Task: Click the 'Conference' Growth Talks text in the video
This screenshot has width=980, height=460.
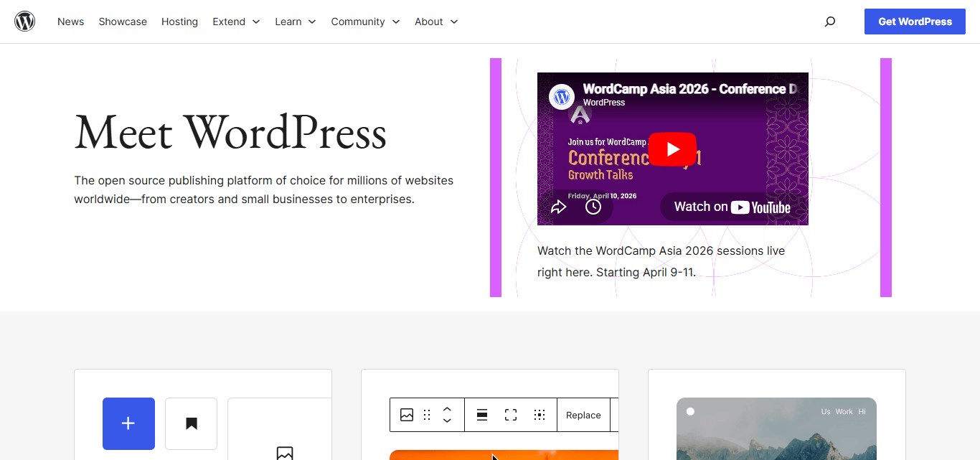Action: coord(634,164)
